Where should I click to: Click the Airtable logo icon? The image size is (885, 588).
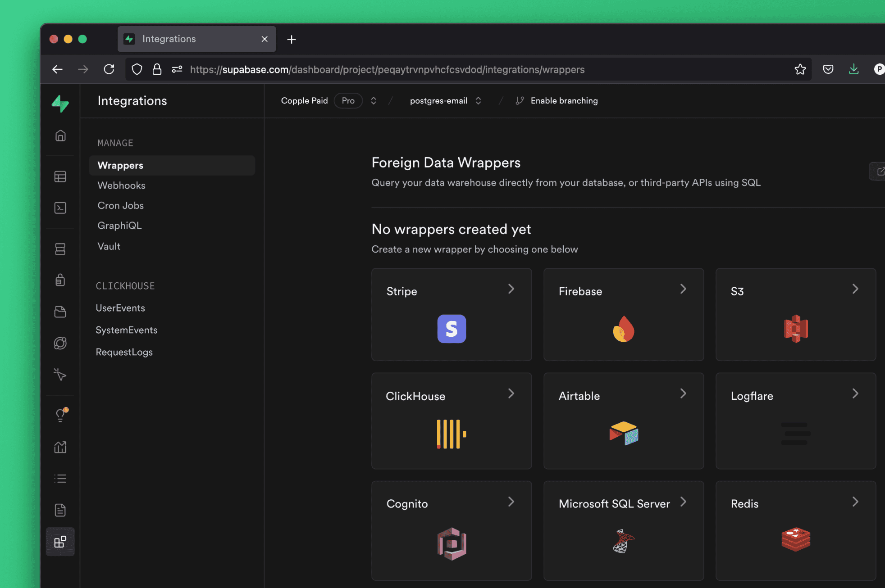click(624, 433)
